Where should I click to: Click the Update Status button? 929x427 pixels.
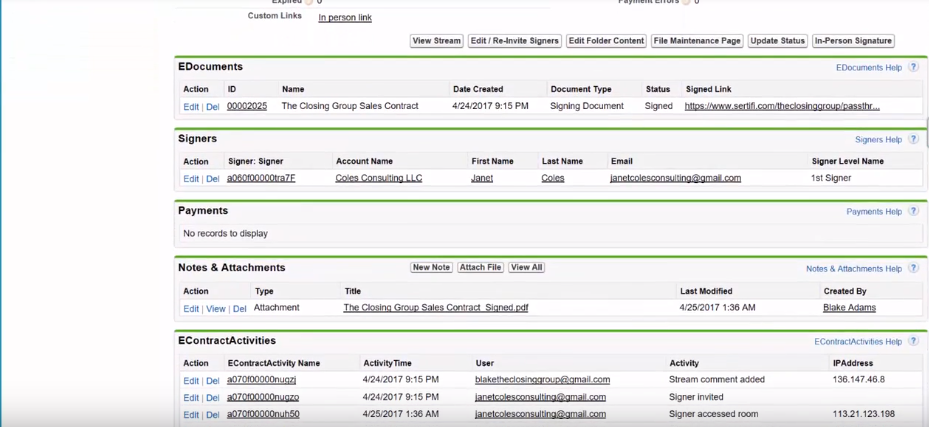pos(777,41)
